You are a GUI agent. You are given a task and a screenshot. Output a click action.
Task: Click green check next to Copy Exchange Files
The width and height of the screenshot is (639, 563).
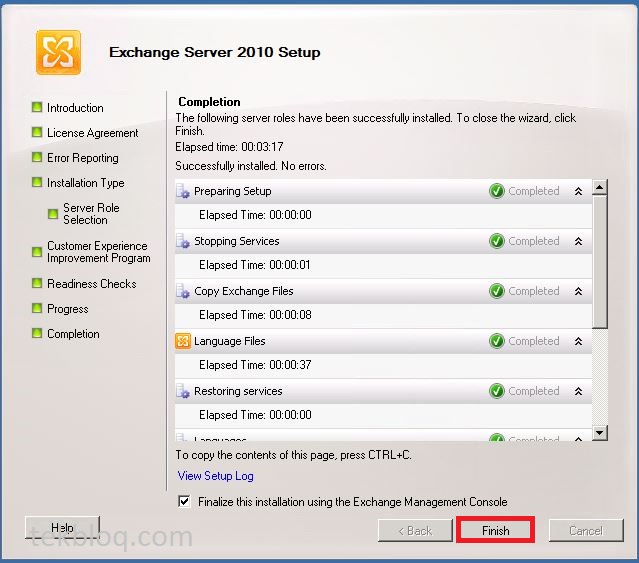point(496,291)
